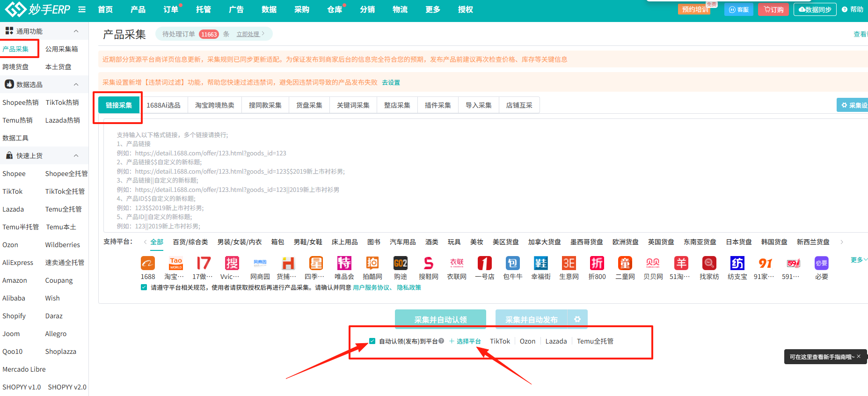Image resolution: width=868 pixels, height=396 pixels.
Task: Show previous platform categories with left arrow
Action: click(146, 242)
